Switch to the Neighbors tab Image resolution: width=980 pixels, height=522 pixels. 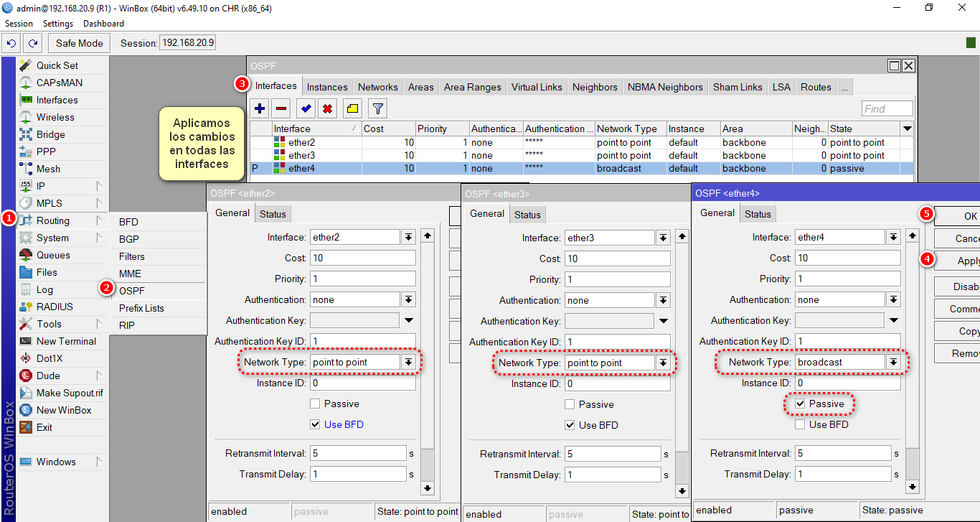(594, 87)
